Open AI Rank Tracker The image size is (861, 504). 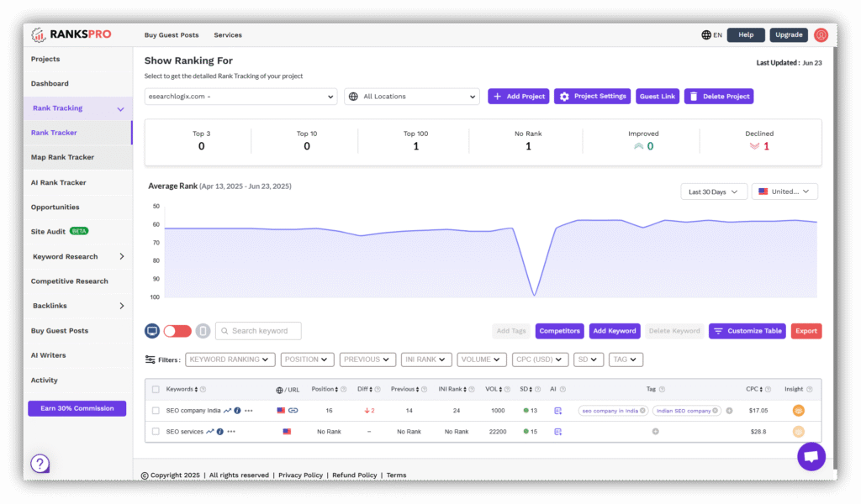[59, 182]
